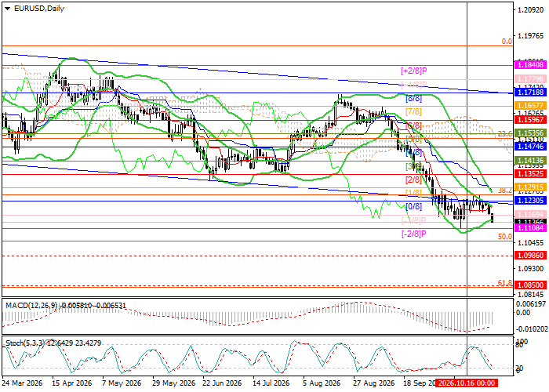This screenshot has height=392, width=549.
Task: Click the red 1.13525 price label
Action: tap(530, 173)
